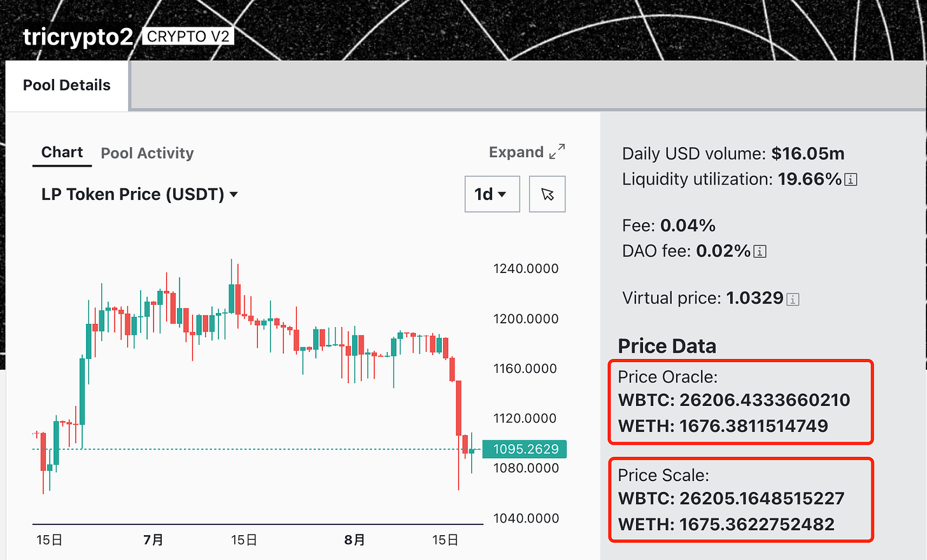The width and height of the screenshot is (927, 560).
Task: Click the 7月 date axis label
Action: pos(153,540)
